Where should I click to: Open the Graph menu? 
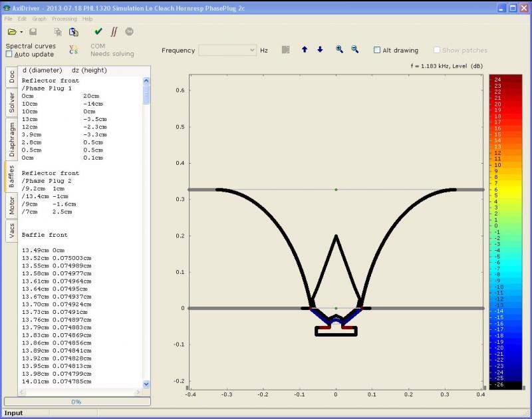pos(39,19)
